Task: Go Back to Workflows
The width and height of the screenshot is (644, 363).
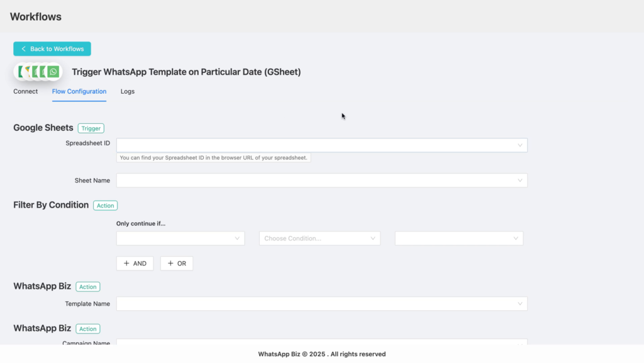Action: pyautogui.click(x=52, y=49)
